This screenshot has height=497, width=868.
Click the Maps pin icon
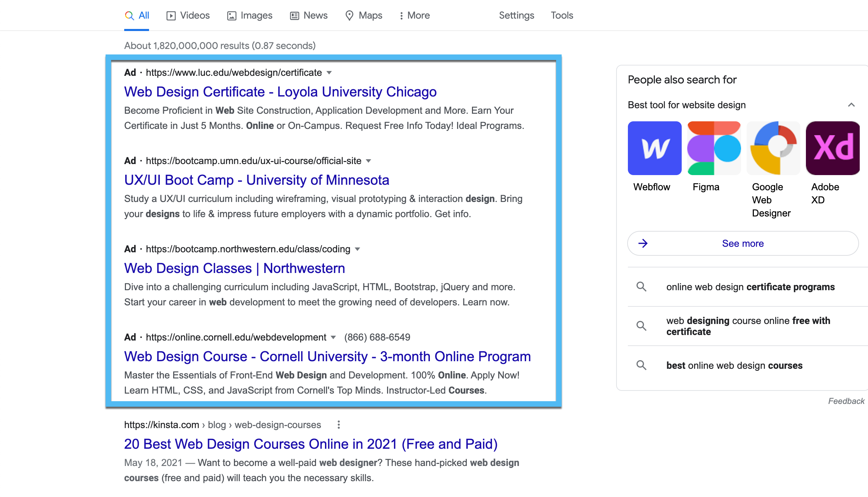349,16
